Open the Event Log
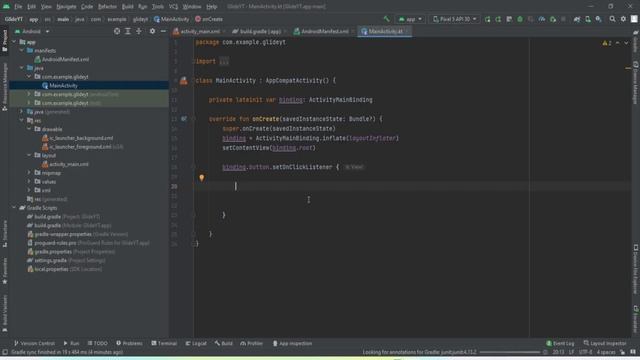Viewport: 640px width, 360px height. (x=560, y=343)
